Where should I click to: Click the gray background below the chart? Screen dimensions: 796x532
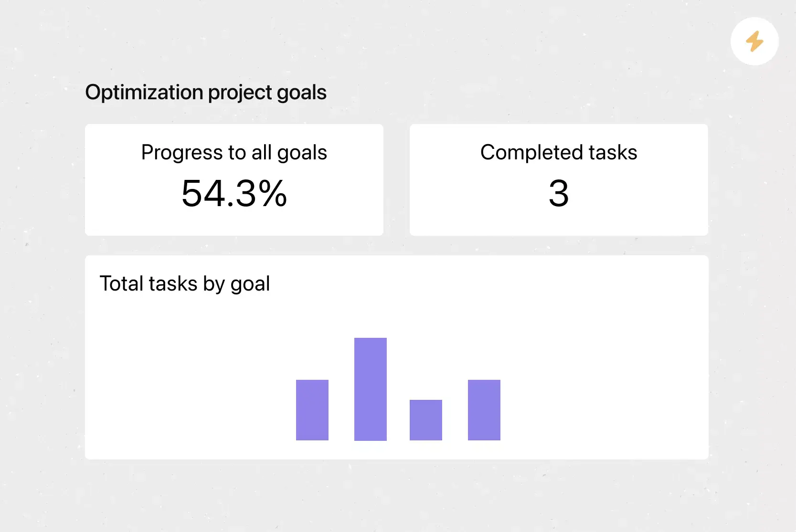tap(396, 496)
